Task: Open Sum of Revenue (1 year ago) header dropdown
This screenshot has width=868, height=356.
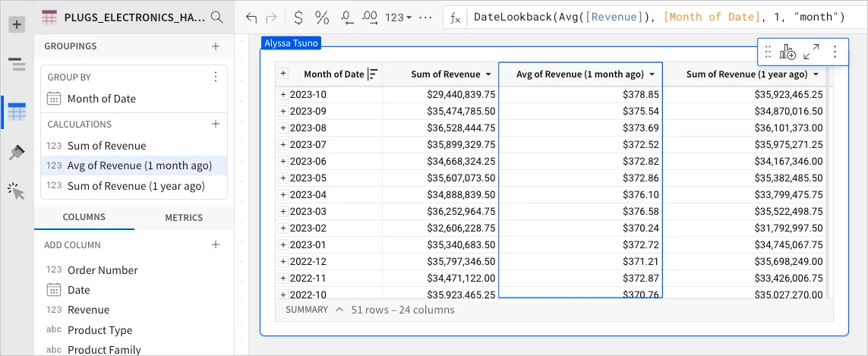Action: (x=816, y=74)
